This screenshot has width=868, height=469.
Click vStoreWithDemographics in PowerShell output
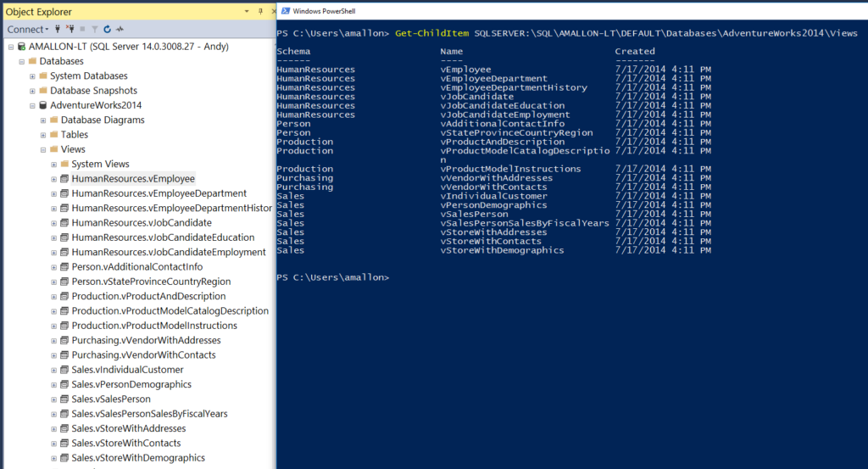coord(502,250)
